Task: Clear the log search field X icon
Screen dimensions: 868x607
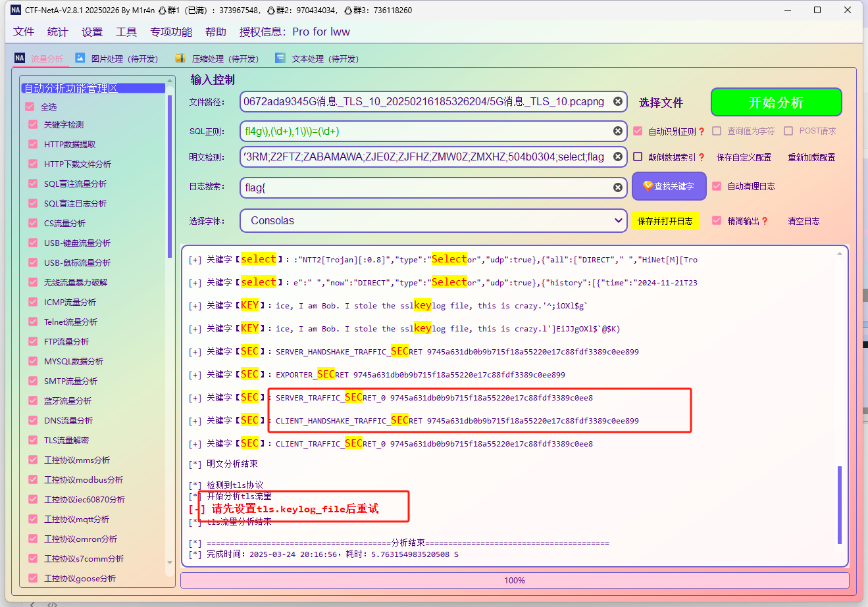Action: (617, 187)
